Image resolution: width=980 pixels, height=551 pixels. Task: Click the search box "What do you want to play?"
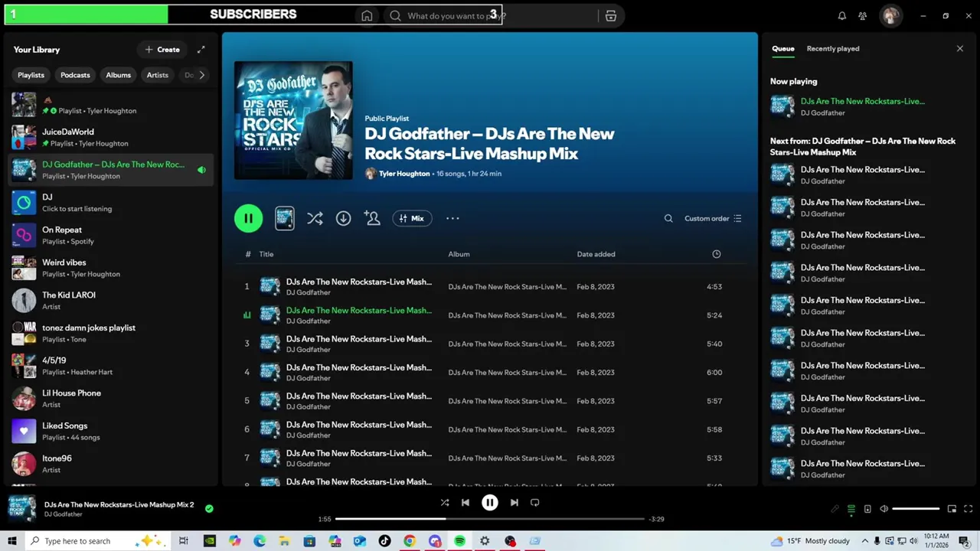pos(490,16)
